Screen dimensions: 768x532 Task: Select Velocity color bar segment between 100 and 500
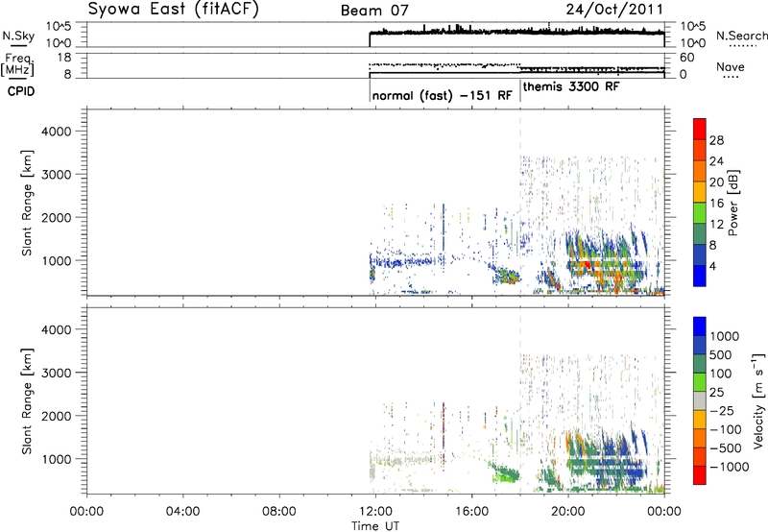pyautogui.click(x=700, y=364)
